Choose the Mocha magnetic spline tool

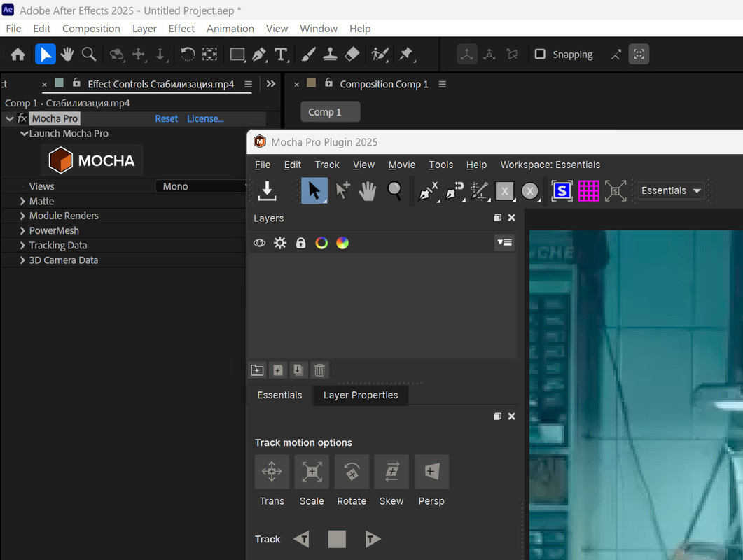point(480,191)
